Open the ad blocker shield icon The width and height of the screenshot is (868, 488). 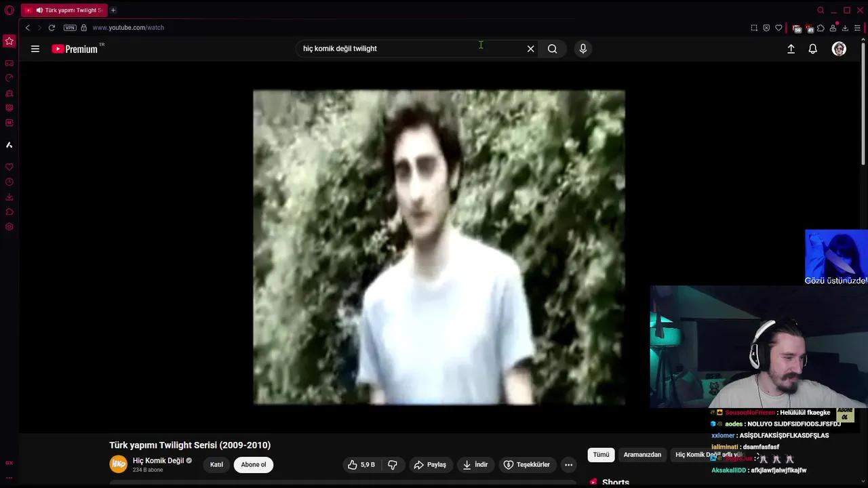766,28
